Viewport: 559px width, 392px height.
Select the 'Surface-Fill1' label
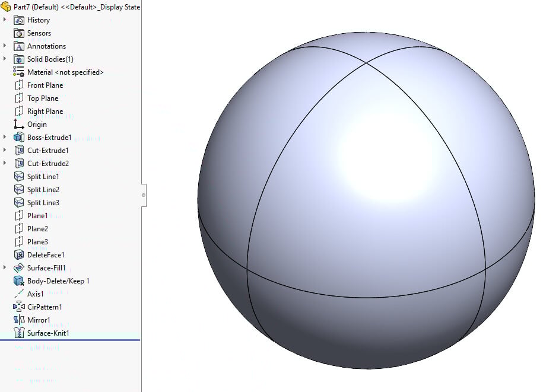pos(47,268)
